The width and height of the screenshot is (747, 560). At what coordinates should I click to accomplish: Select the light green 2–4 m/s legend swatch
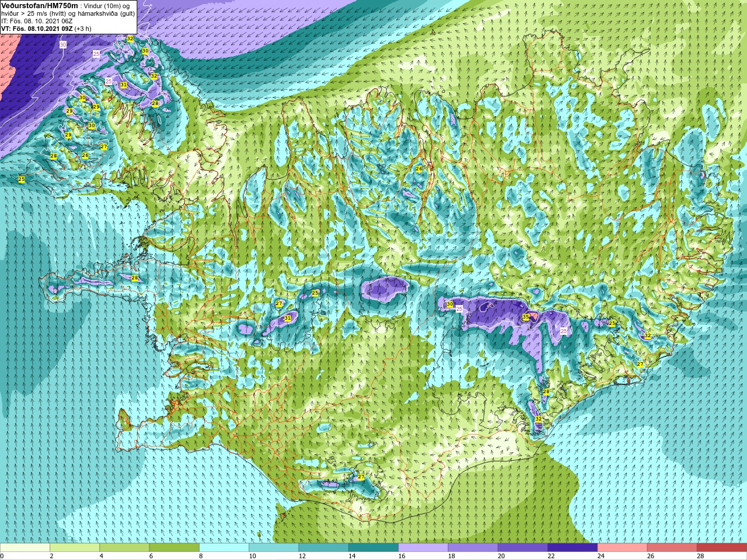point(75,548)
